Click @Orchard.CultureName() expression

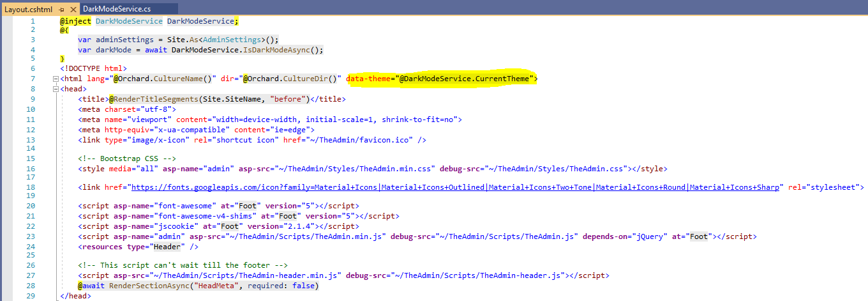(x=163, y=79)
